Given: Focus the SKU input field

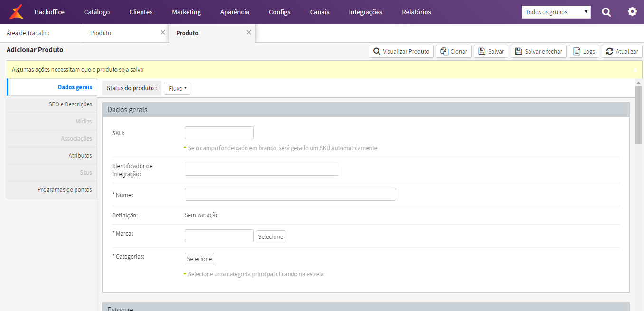Looking at the screenshot, I should pos(219,132).
